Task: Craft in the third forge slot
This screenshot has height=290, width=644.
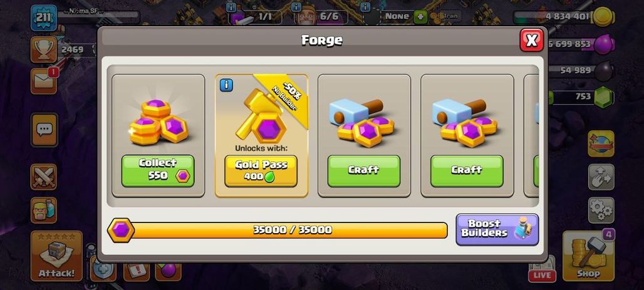Action: click(363, 171)
